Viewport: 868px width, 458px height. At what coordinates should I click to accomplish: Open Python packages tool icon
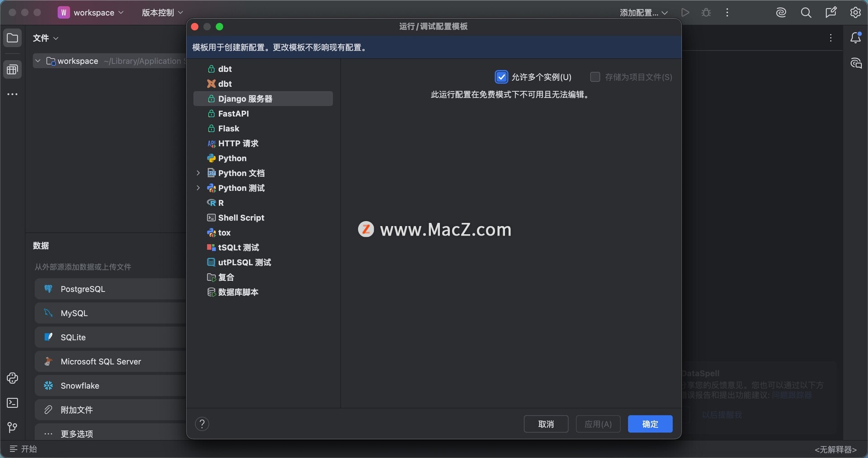tap(13, 378)
